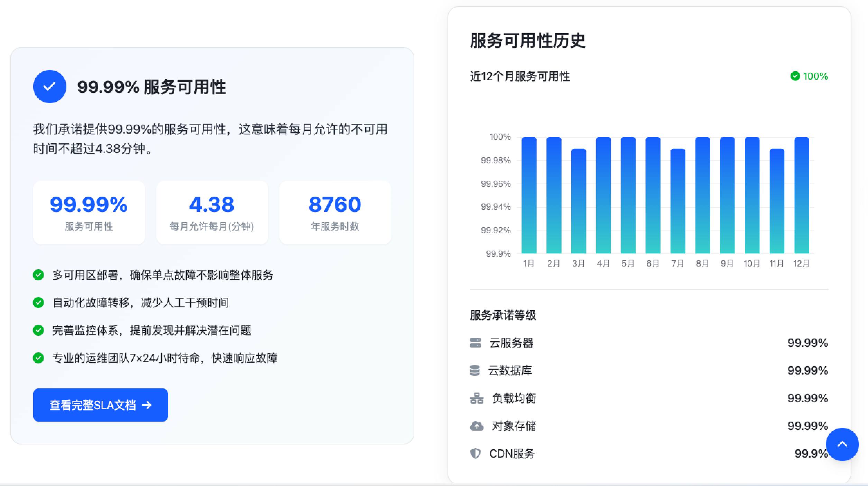Viewport: 868px width, 486px height.
Task: Click the cloud database icon
Action: pyautogui.click(x=475, y=370)
